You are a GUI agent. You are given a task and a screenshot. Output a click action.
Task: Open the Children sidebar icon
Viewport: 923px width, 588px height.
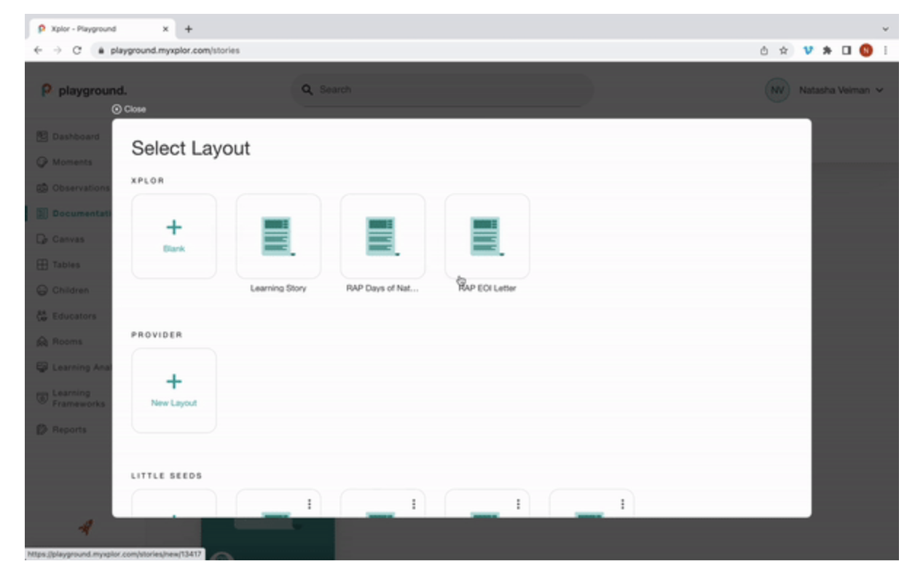click(42, 290)
